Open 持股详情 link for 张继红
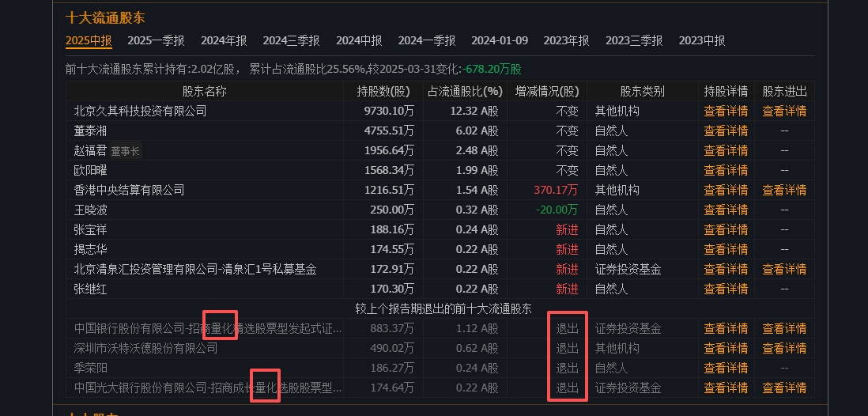868x416 pixels. click(x=726, y=289)
